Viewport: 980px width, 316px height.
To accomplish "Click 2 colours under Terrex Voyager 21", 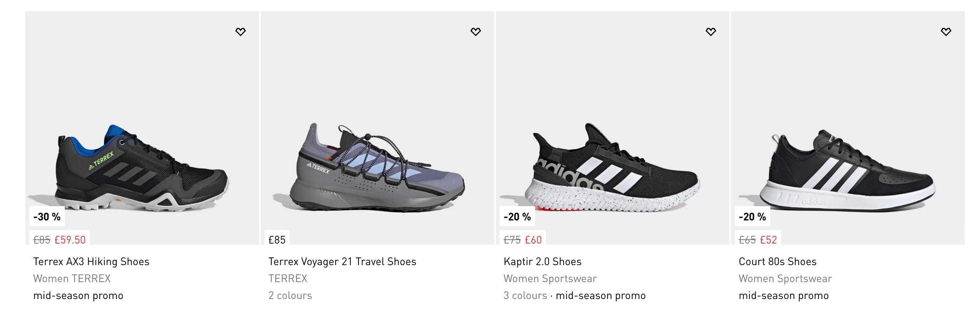I will coord(290,296).
